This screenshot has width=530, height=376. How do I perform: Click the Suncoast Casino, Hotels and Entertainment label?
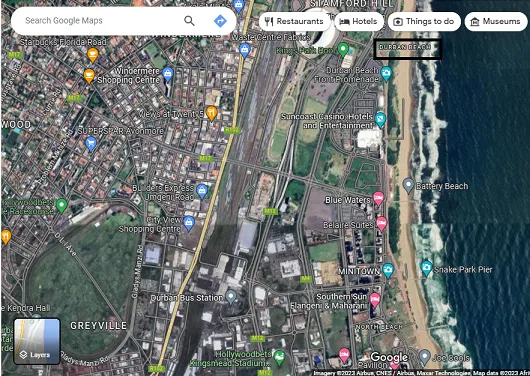(x=327, y=121)
